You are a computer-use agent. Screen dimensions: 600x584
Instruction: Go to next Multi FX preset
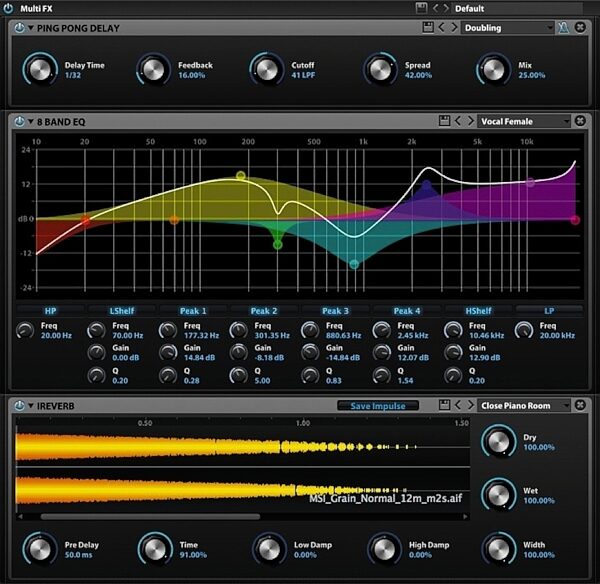(446, 8)
